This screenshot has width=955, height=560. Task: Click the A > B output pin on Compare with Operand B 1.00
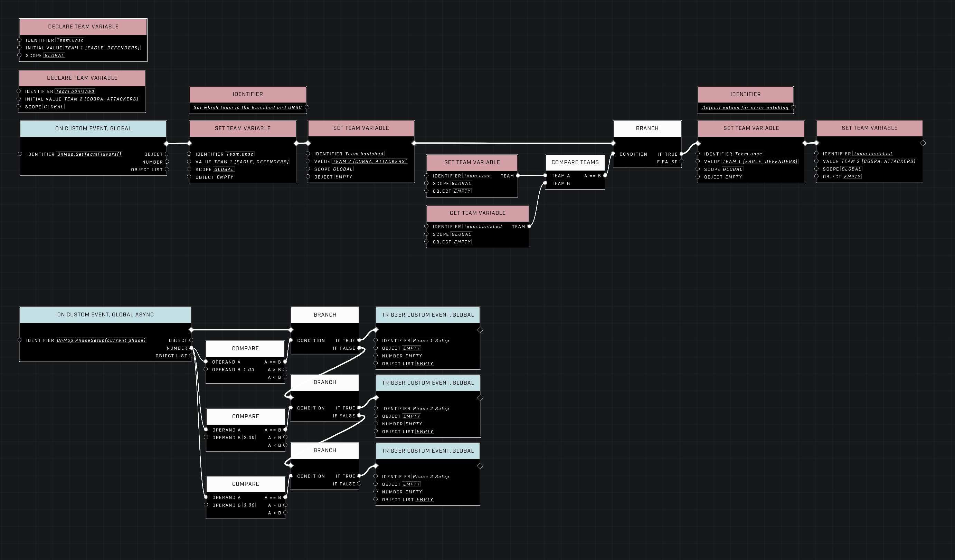pos(285,369)
